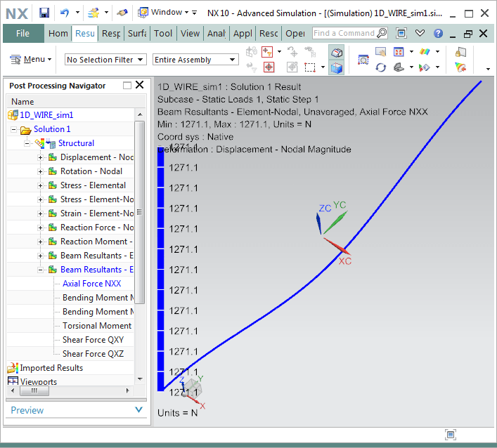The width and height of the screenshot is (497, 448).
Task: Expand the Rotation - Nodal result node
Action: 40,171
